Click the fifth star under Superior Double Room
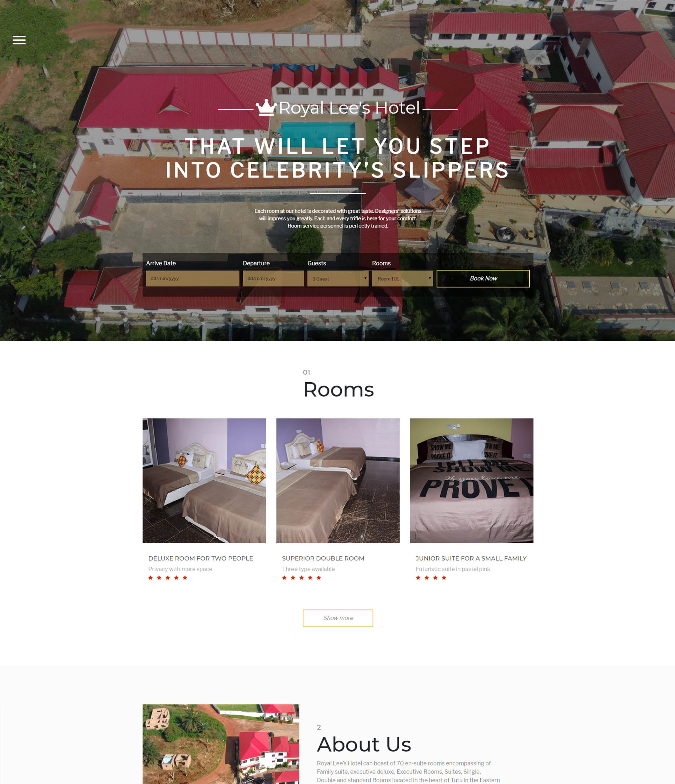This screenshot has height=784, width=675. tap(319, 578)
